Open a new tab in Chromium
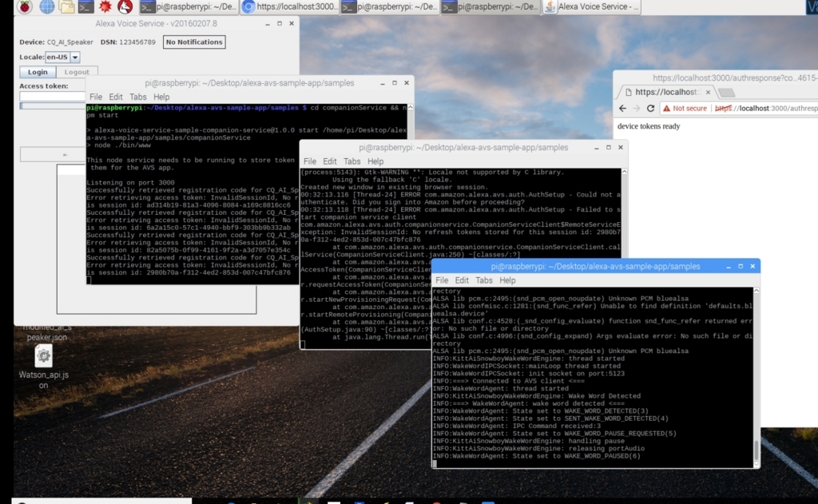 point(727,93)
